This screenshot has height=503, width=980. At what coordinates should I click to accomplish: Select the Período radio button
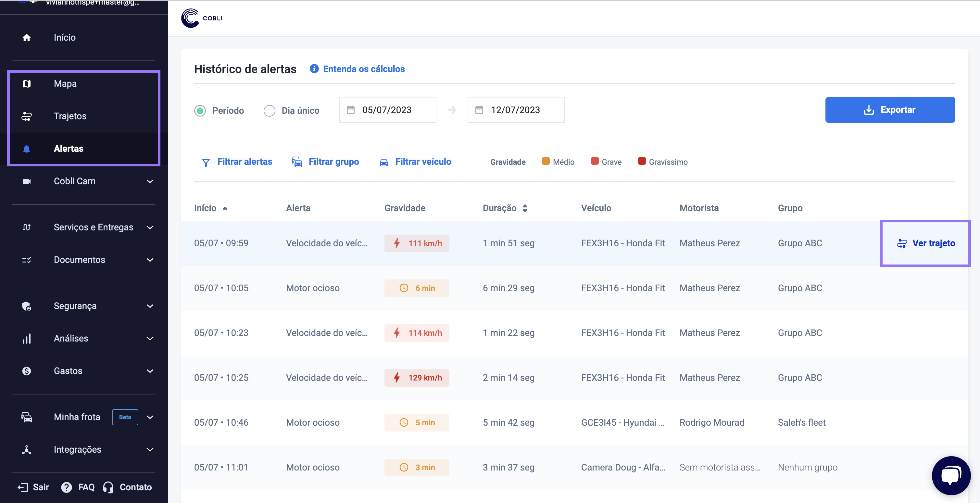point(200,111)
